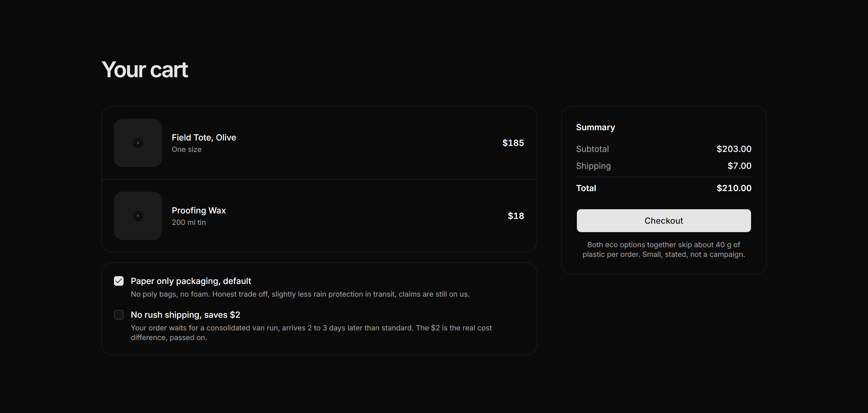This screenshot has width=868, height=413.
Task: Open the Proofing Wax product thumbnail
Action: pyautogui.click(x=138, y=216)
